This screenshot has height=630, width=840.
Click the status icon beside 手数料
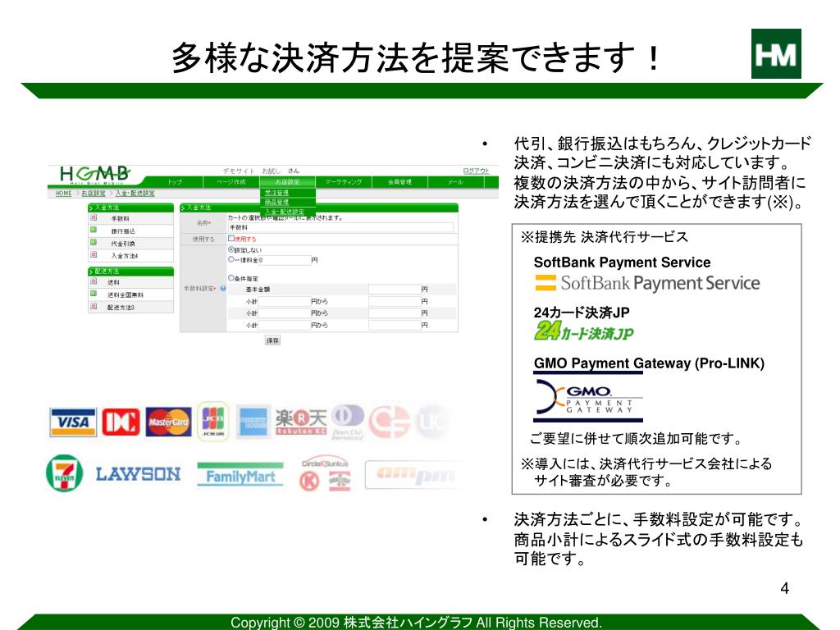pyautogui.click(x=94, y=218)
